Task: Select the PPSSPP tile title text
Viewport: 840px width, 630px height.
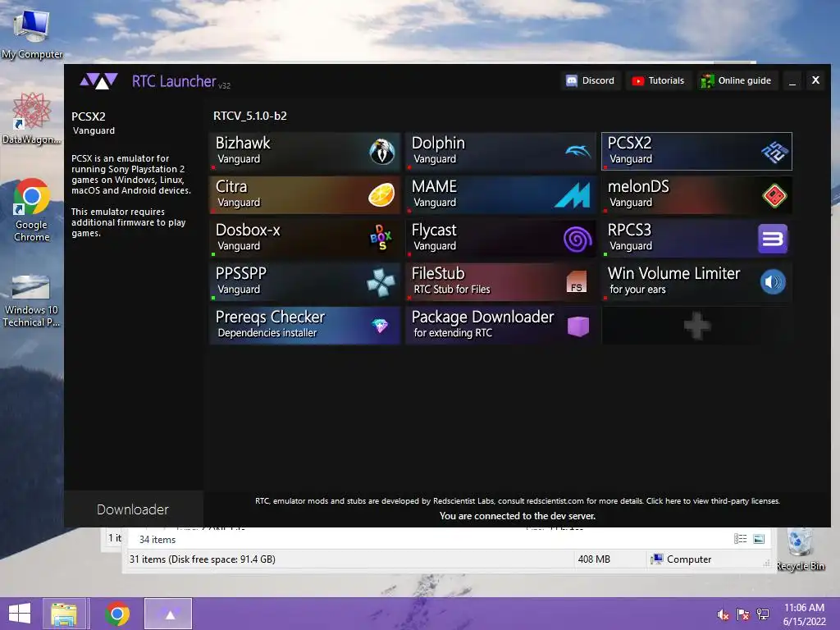Action: [241, 273]
